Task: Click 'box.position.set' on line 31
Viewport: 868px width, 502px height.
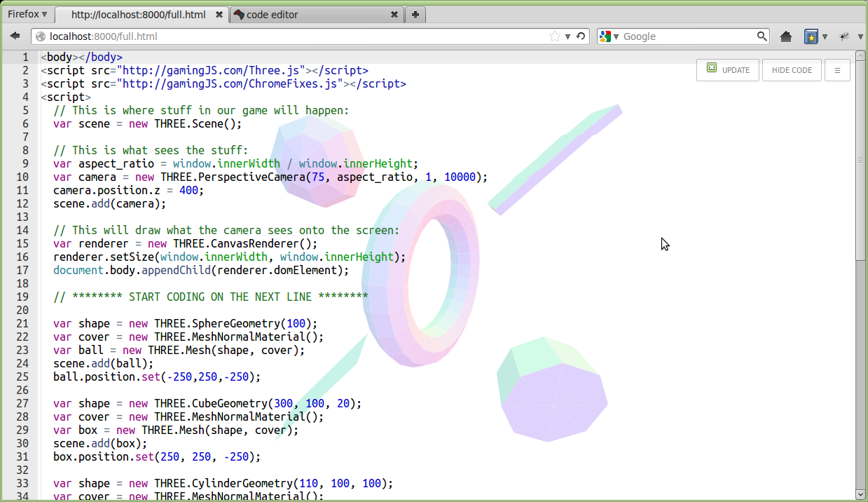Action: click(103, 456)
